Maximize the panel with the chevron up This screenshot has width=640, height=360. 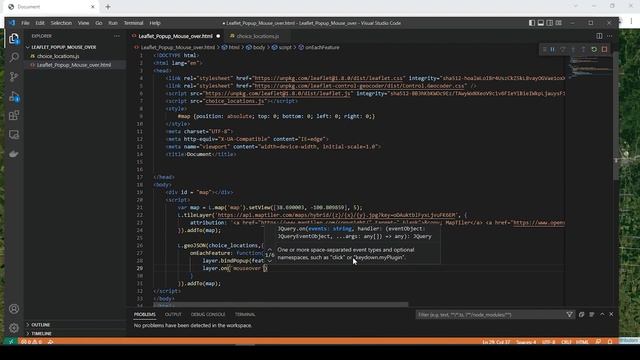click(602, 314)
